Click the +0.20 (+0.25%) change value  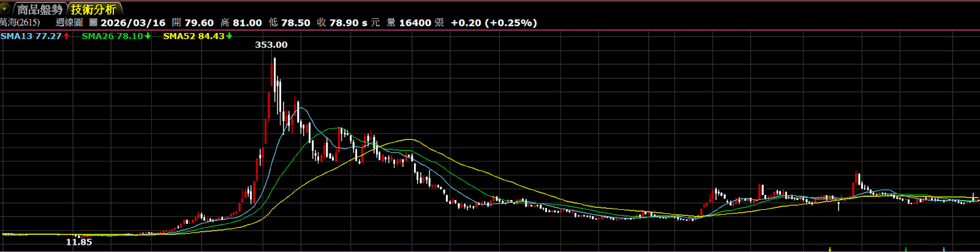[x=494, y=23]
